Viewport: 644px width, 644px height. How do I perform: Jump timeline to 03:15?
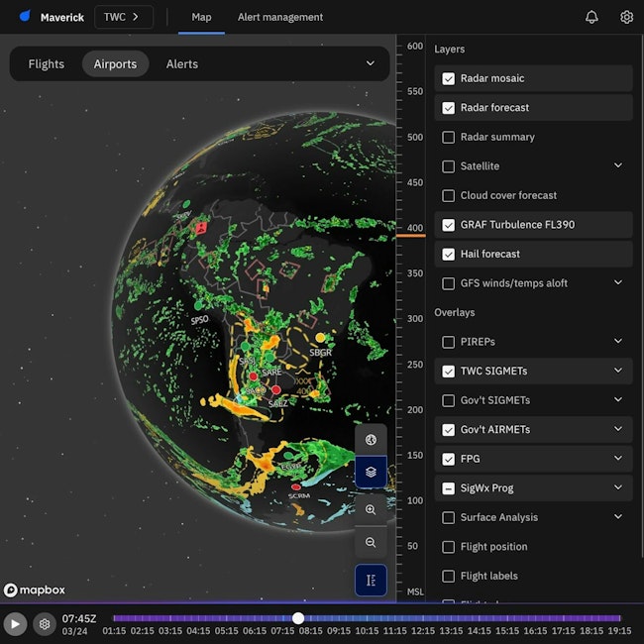click(170, 630)
